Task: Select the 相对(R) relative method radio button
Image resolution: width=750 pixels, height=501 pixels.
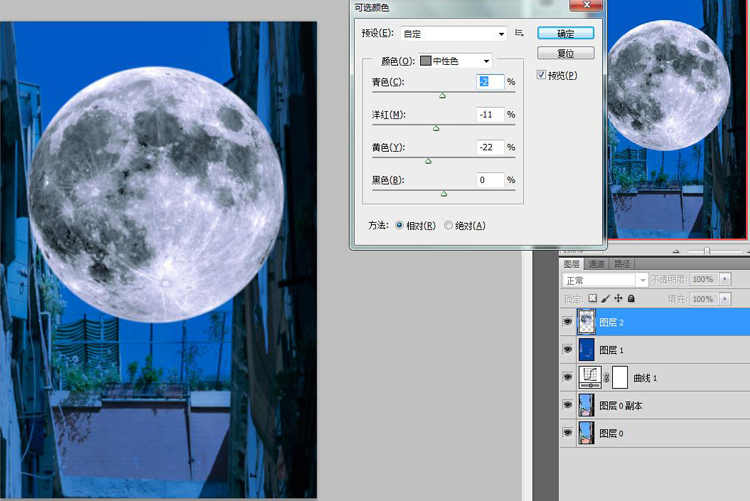Action: 399,225
